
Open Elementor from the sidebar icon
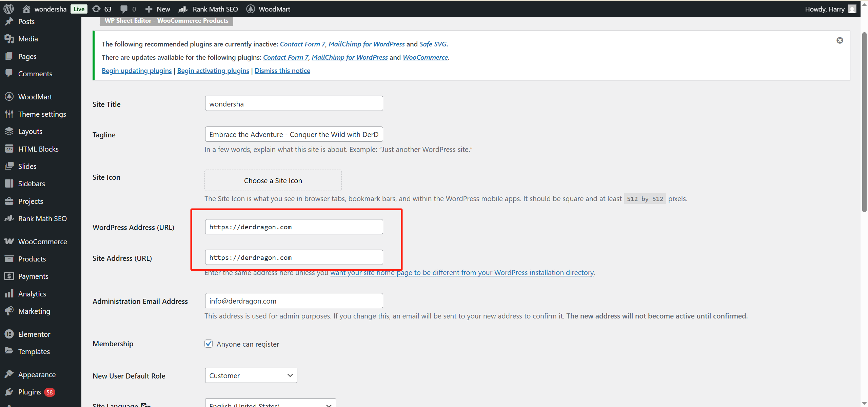click(9, 334)
